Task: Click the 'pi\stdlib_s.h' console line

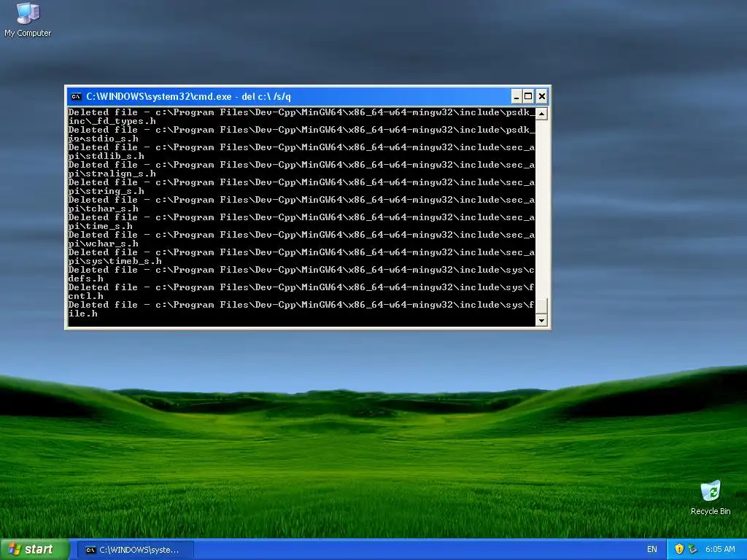Action: (107, 156)
